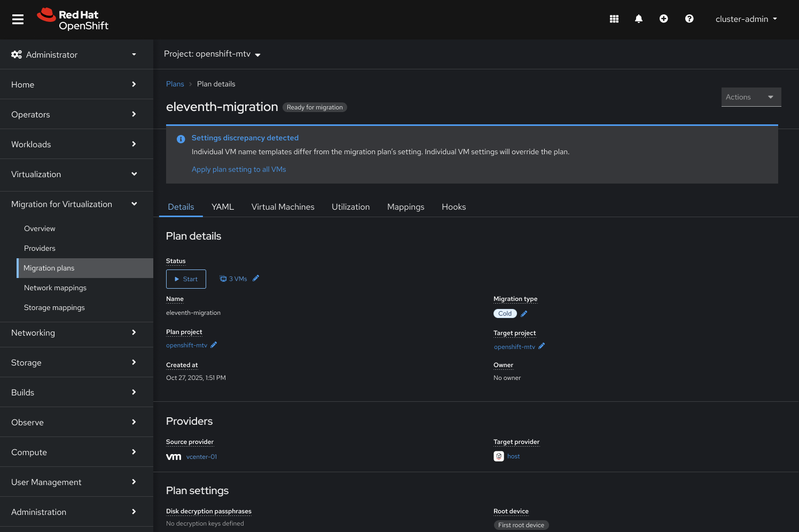Expand the Administrator perspective switcher
799x532 pixels.
click(74, 54)
